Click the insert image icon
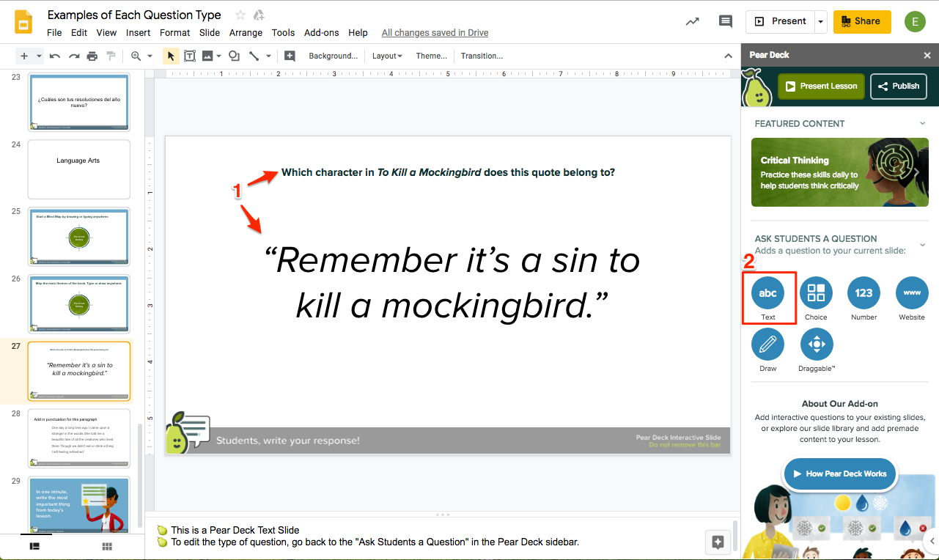This screenshot has width=939, height=560. [x=207, y=56]
